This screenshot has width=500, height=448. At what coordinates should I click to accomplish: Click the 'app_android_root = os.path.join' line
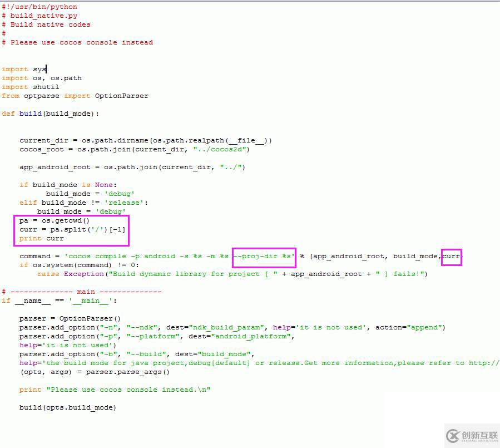click(x=132, y=167)
